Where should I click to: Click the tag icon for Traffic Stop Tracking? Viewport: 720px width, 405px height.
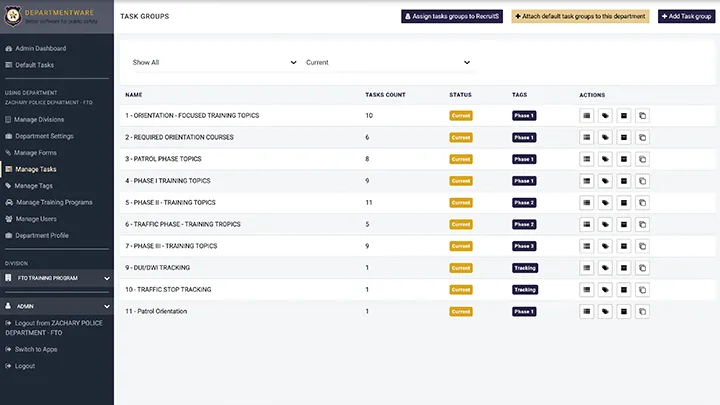pyautogui.click(x=606, y=290)
